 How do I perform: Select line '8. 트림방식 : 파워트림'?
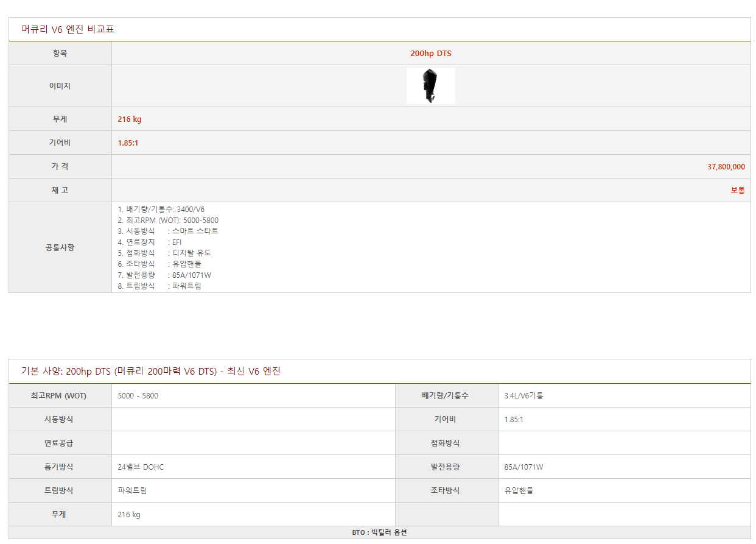click(159, 286)
